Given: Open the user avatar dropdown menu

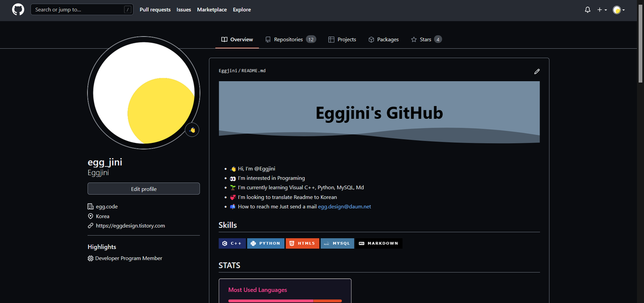Looking at the screenshot, I should pos(619,10).
